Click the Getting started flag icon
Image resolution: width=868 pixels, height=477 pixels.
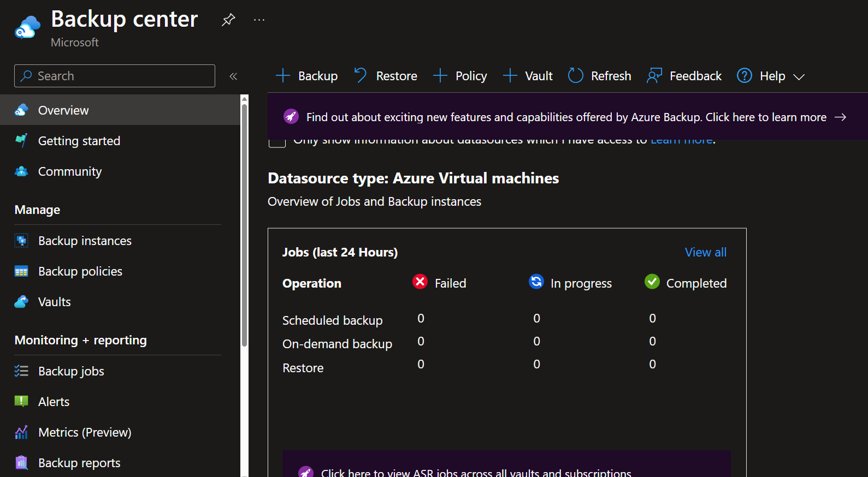click(x=21, y=141)
